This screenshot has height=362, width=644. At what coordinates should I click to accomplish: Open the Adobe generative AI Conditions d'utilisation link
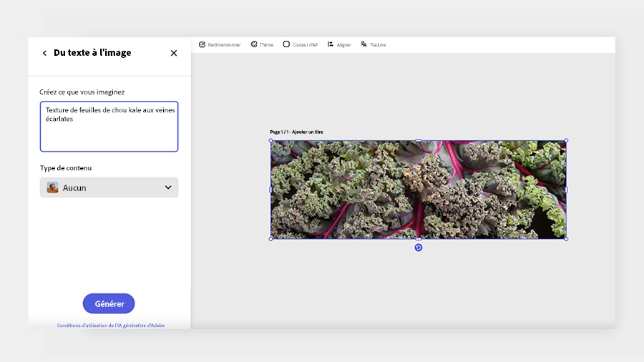[x=111, y=326]
